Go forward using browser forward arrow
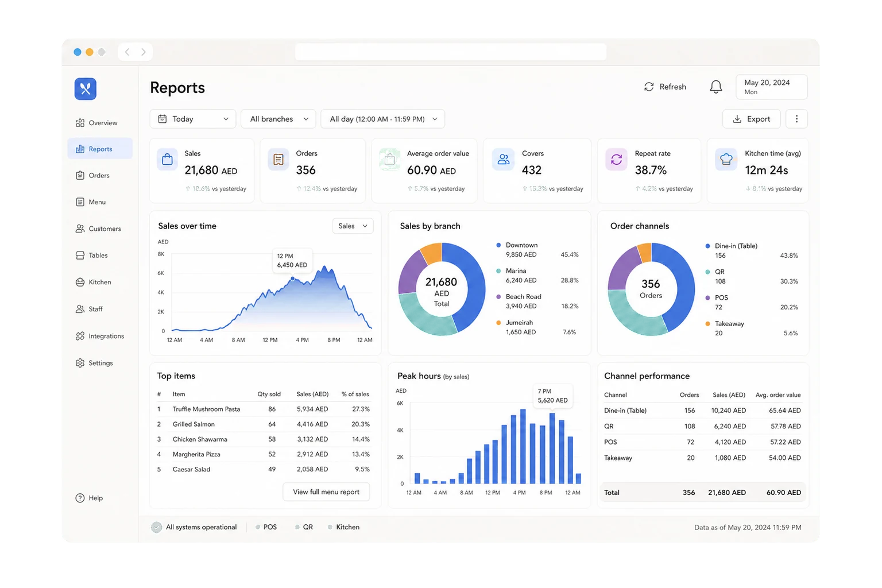Image resolution: width=882 pixels, height=588 pixels. pyautogui.click(x=144, y=52)
